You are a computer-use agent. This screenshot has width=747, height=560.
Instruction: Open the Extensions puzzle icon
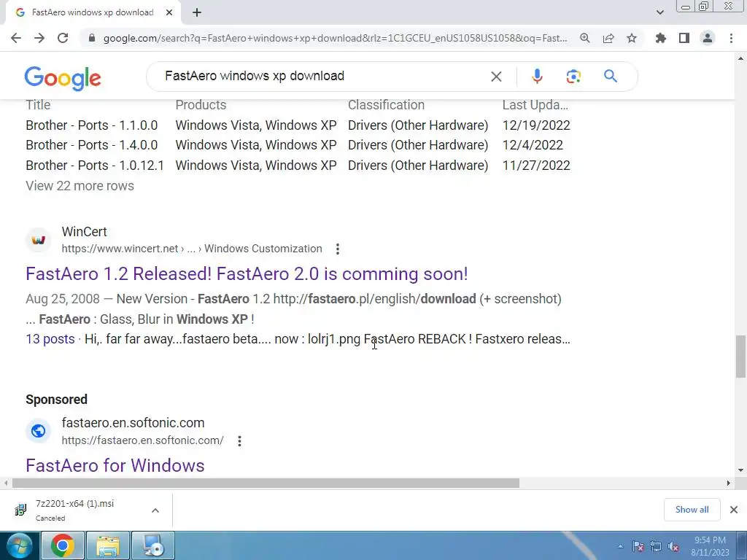click(660, 38)
